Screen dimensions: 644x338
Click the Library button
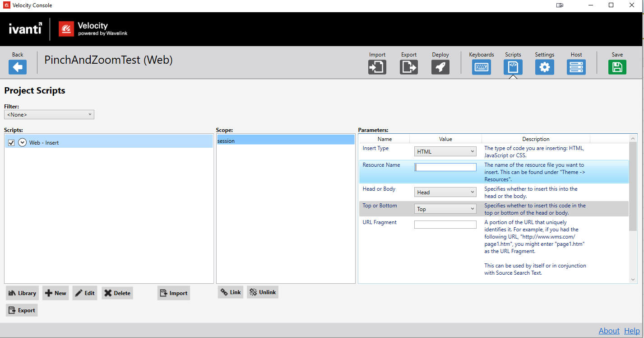(x=22, y=293)
